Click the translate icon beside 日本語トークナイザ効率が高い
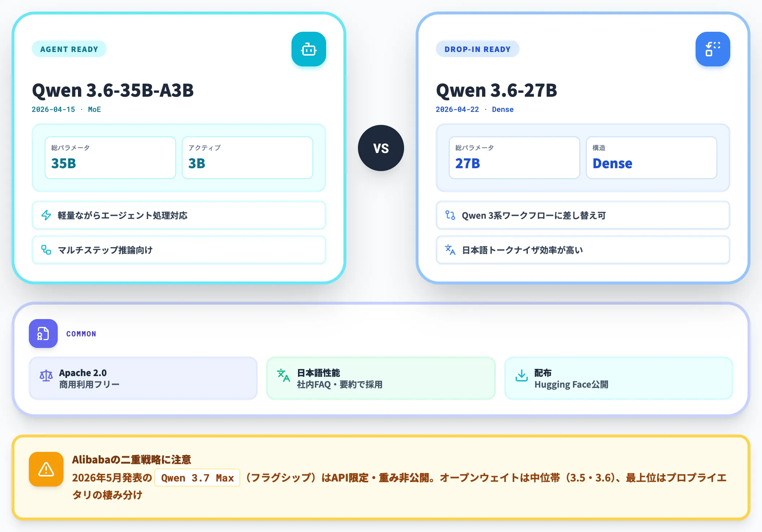 pyautogui.click(x=450, y=250)
